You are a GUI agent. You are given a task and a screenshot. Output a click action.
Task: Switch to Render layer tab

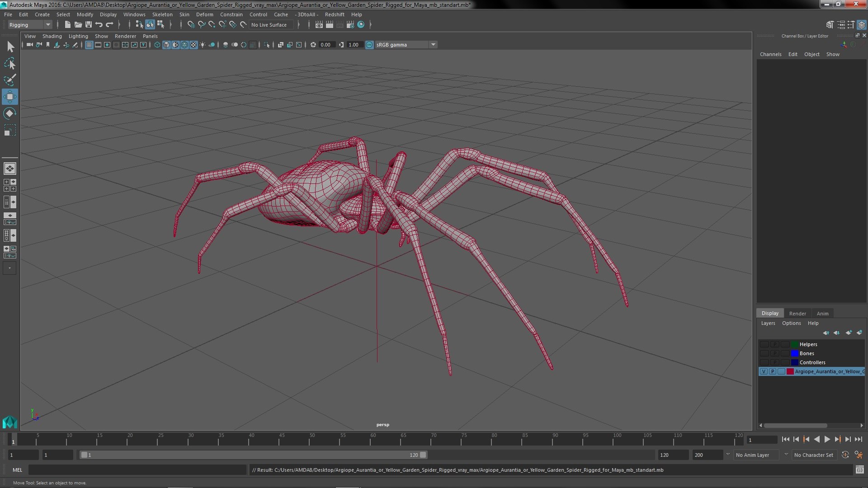[797, 314]
